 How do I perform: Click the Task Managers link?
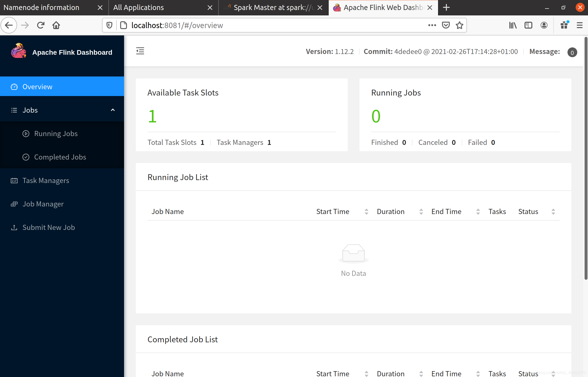pos(46,180)
